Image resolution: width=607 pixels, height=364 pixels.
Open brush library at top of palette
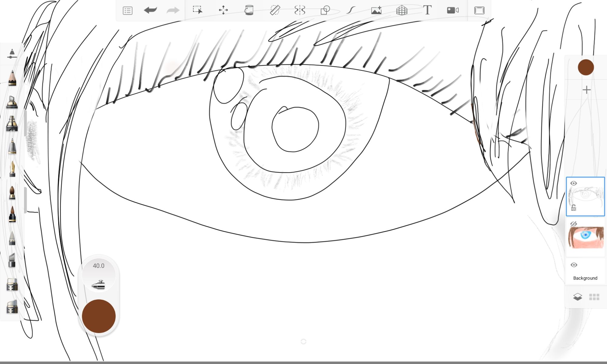[x=12, y=53]
